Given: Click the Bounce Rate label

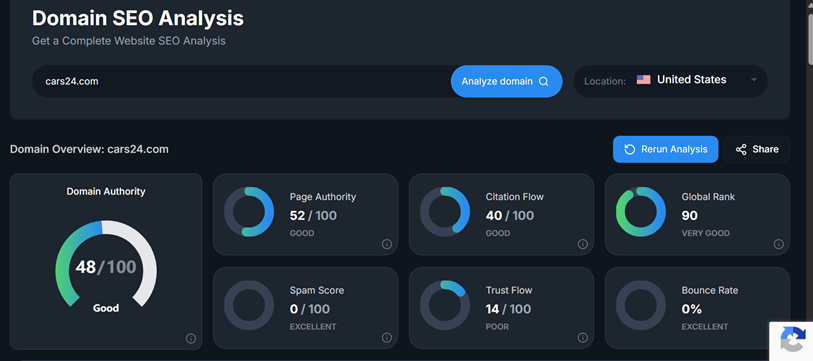Looking at the screenshot, I should tap(710, 290).
